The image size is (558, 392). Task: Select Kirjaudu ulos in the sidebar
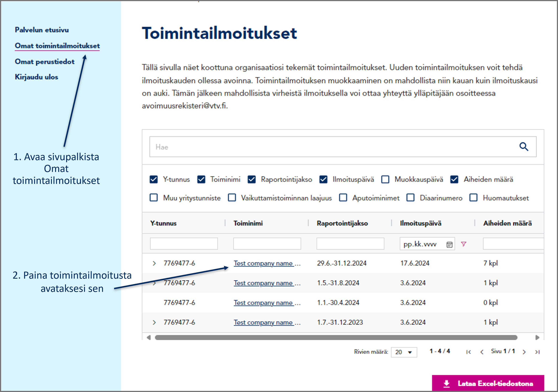point(36,77)
